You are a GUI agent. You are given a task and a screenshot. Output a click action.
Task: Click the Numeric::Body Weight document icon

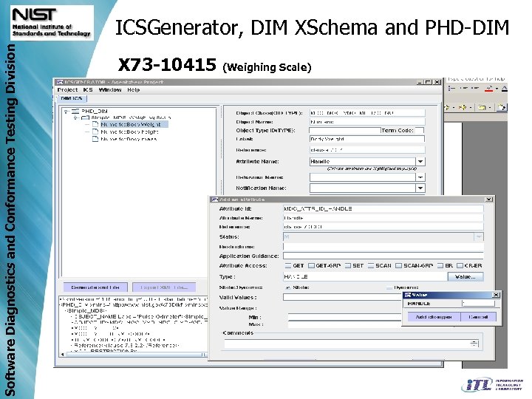(x=95, y=125)
